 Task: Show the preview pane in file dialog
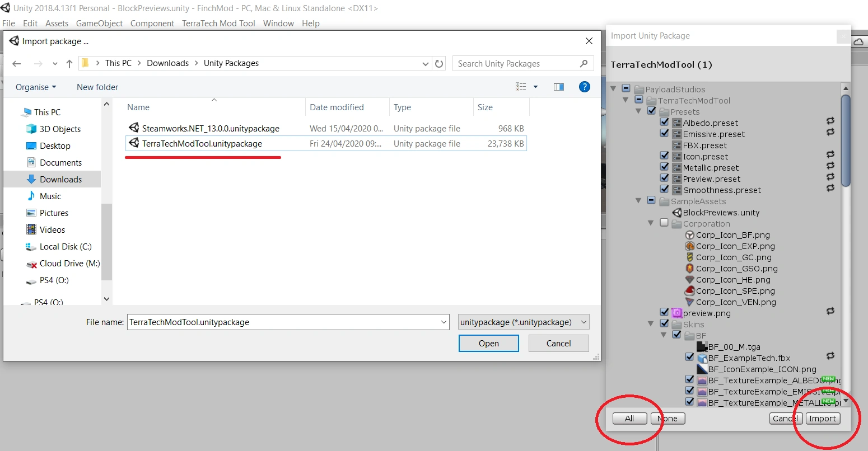(558, 87)
